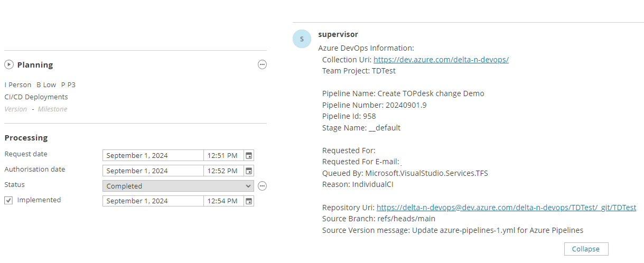The width and height of the screenshot is (644, 263).
Task: Select the 12:52 PM authorisation time field
Action: [223, 171]
